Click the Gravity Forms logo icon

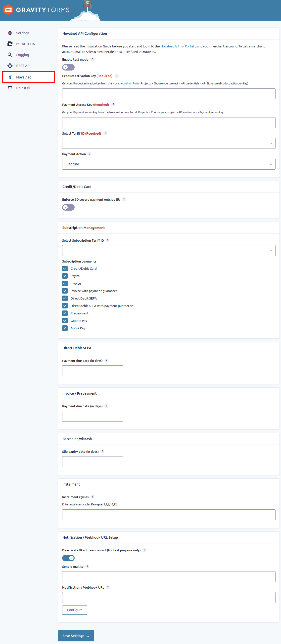8,10
